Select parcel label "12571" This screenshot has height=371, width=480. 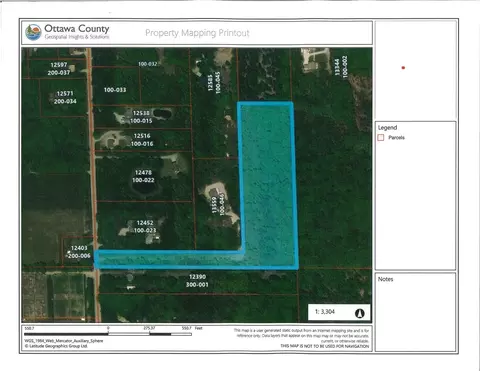click(65, 94)
